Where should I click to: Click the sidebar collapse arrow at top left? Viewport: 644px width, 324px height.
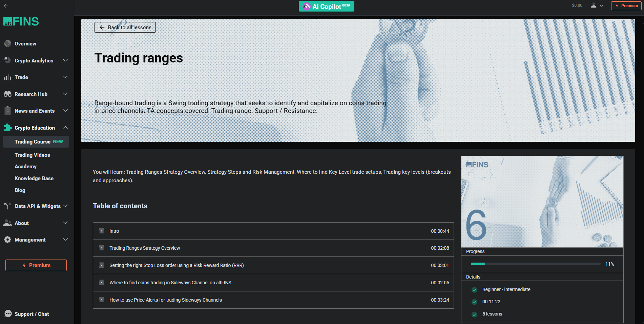(x=5, y=5)
